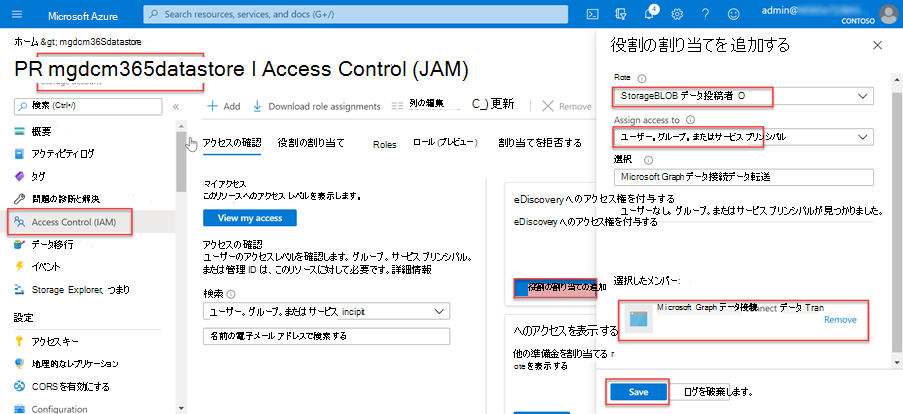This screenshot has width=903, height=414.
Task: Click View my access button
Action: point(249,218)
